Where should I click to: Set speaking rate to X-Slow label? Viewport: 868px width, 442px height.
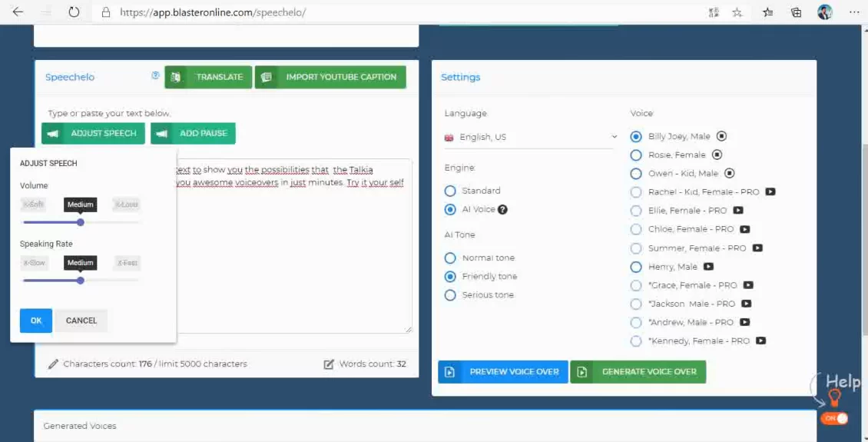click(x=34, y=263)
